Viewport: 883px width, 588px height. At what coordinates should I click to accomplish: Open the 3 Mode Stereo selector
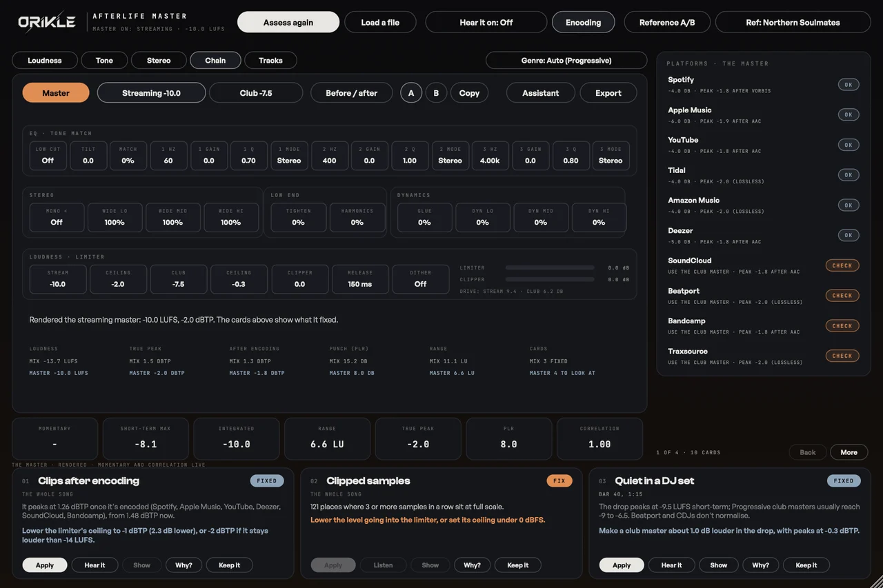[611, 156]
